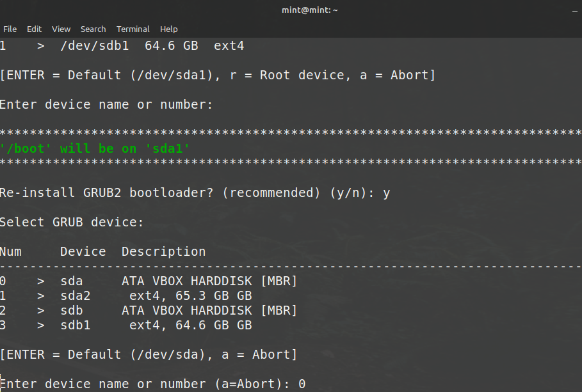Click the /dev/sdb1 64.6 GB ext4 line
582x392 pixels.
122,46
